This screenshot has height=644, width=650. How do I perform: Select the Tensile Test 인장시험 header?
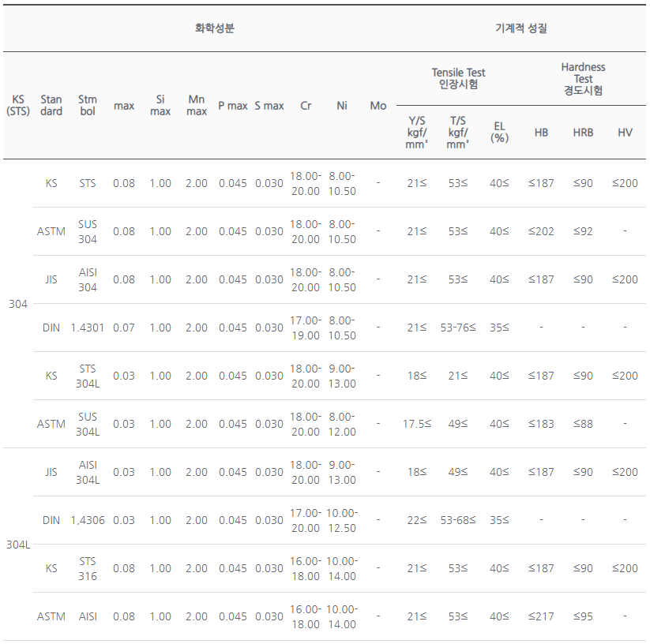coord(458,78)
